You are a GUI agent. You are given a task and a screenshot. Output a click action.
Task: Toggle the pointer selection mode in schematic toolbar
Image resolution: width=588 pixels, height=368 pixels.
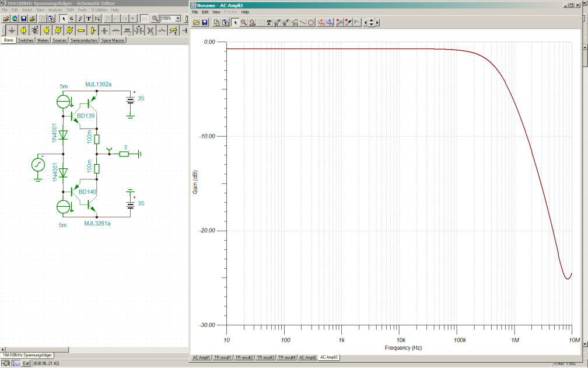click(x=64, y=19)
